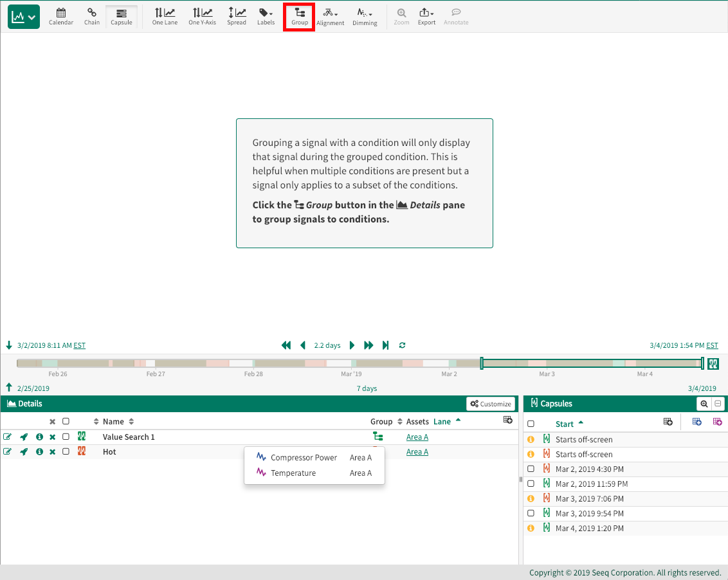The height and width of the screenshot is (580, 728).
Task: Switch to Calendar view
Action: pyautogui.click(x=61, y=16)
